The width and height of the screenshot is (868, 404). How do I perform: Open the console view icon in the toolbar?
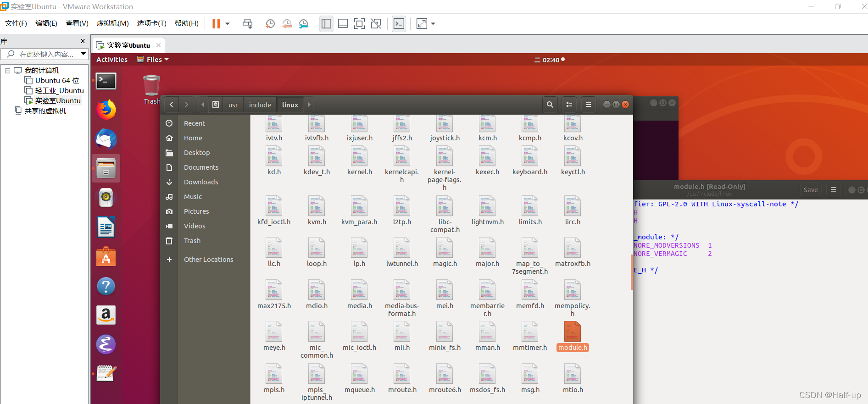[399, 23]
